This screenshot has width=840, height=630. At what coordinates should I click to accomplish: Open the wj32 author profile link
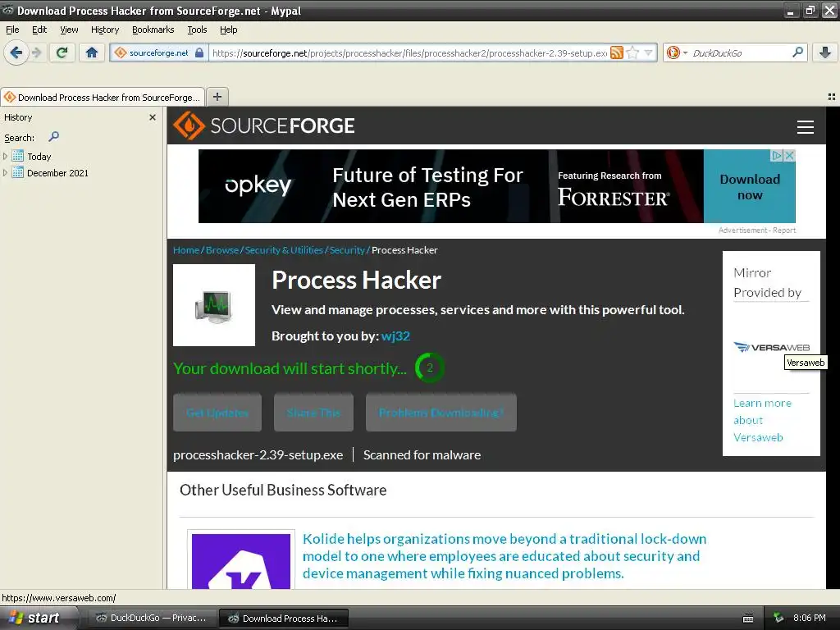pos(395,336)
